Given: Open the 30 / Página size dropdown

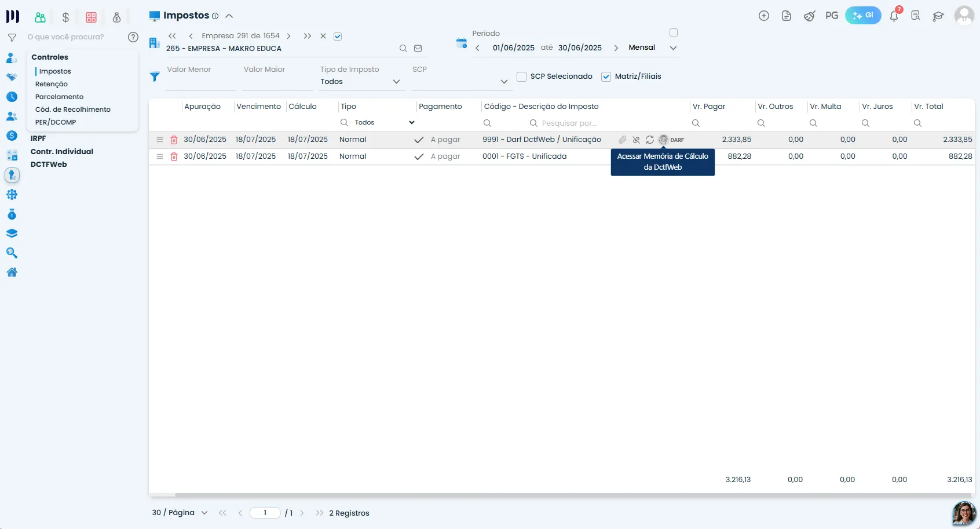Looking at the screenshot, I should (180, 513).
